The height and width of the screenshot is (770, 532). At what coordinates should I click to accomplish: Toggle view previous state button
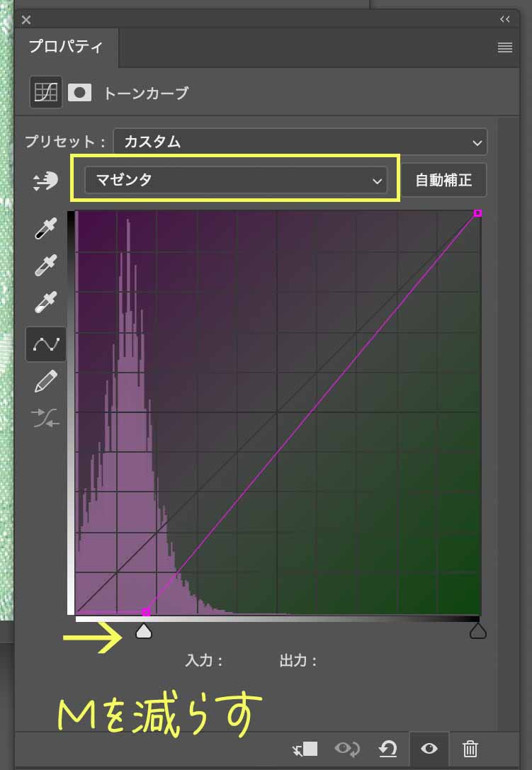pyautogui.click(x=346, y=749)
